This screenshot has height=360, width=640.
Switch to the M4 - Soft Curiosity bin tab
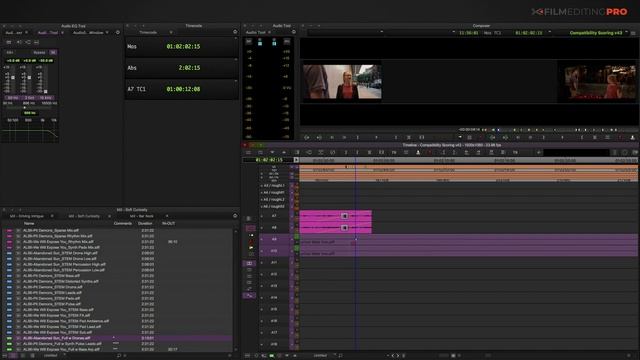84,216
